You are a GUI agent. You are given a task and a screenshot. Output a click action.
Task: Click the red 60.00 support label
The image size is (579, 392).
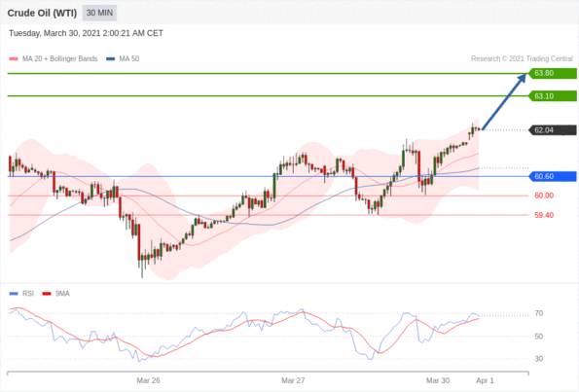pos(544,196)
